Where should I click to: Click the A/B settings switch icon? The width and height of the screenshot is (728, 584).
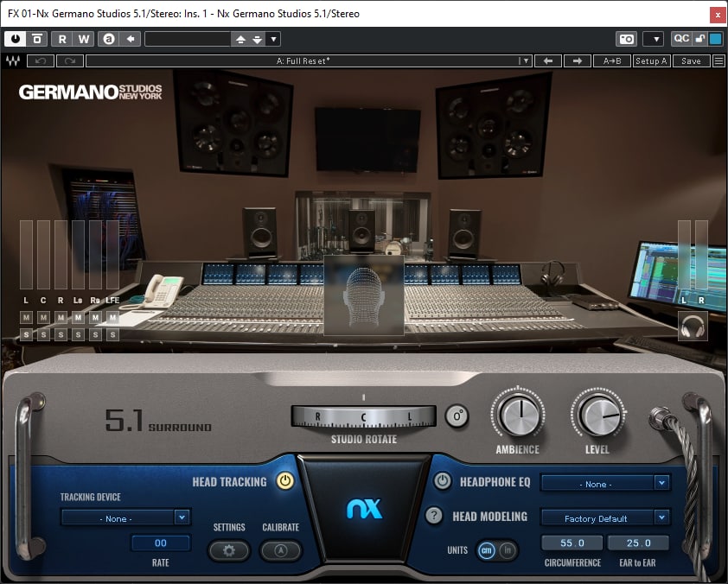109,39
